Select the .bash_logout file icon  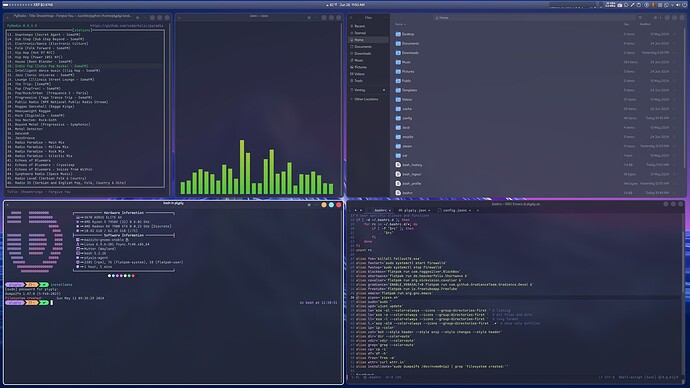[398, 174]
